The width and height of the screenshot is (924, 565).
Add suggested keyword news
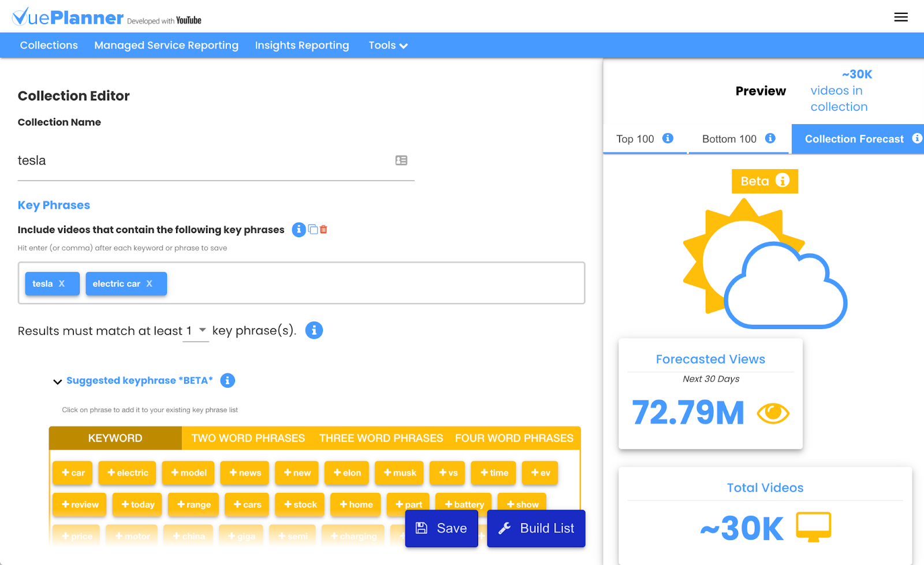tap(245, 473)
